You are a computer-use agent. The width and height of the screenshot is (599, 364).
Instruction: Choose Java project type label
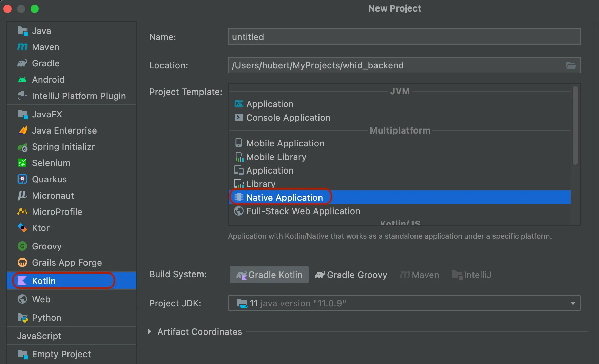pos(41,31)
